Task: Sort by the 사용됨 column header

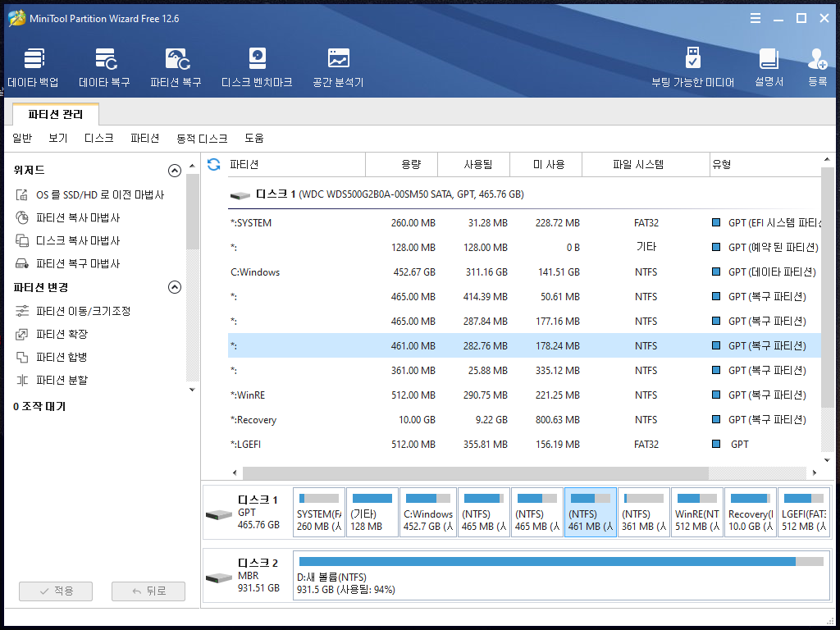Action: (x=473, y=164)
